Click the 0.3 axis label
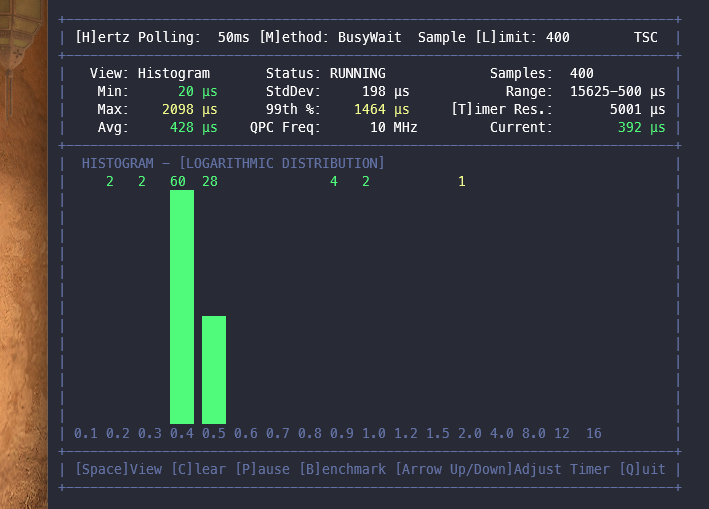This screenshot has width=709, height=509. tap(150, 434)
